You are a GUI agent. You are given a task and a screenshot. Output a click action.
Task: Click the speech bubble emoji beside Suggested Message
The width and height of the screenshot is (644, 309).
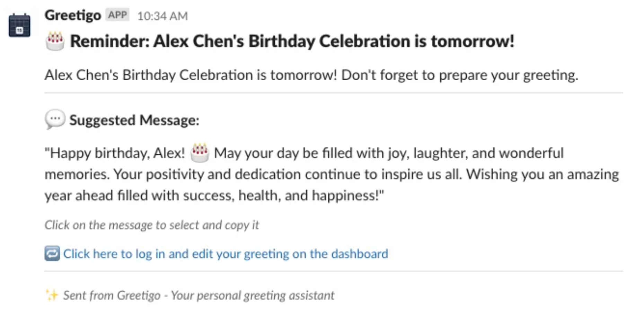pos(55,120)
